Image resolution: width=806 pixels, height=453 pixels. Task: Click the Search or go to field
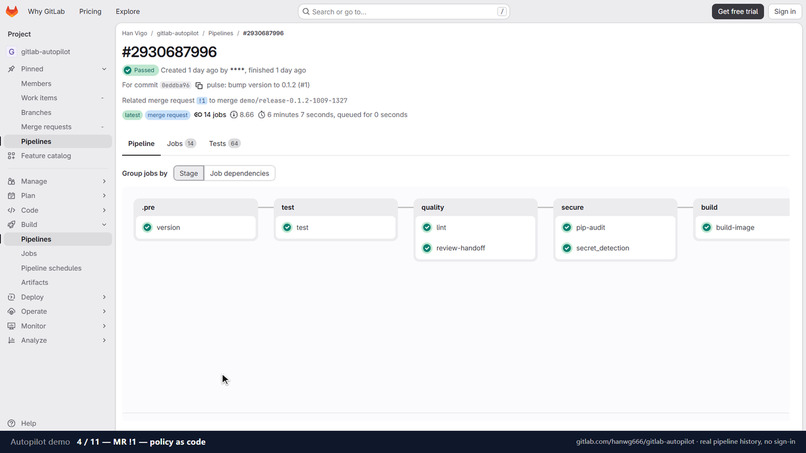tap(404, 11)
